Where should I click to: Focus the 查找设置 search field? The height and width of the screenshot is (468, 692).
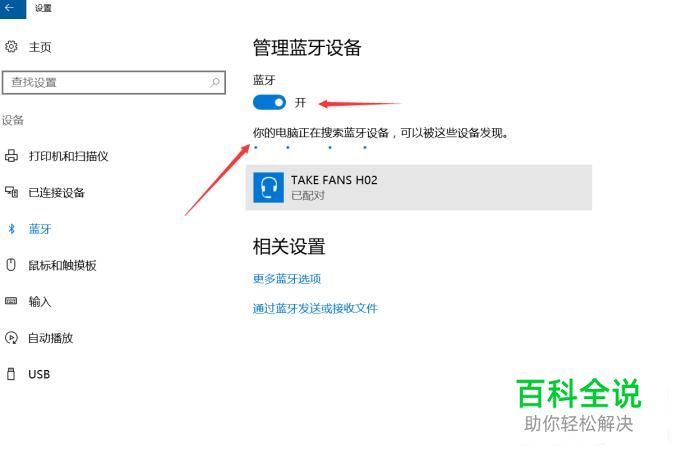point(114,83)
